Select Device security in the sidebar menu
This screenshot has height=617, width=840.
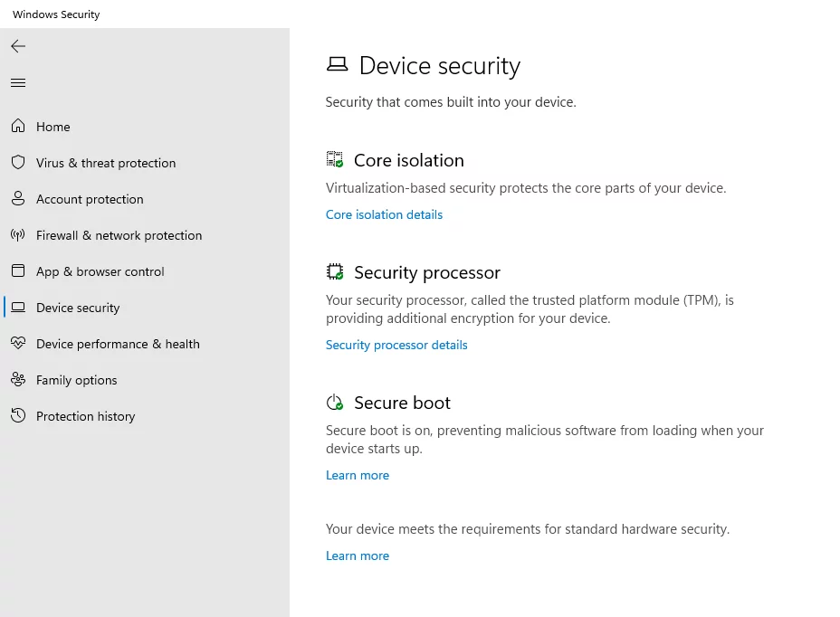[78, 308]
